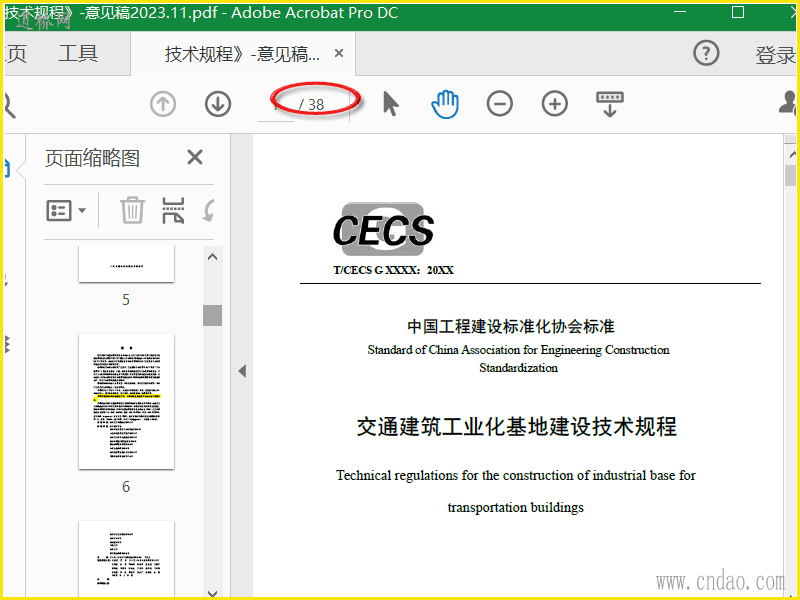Open the help question mark icon
The height and width of the screenshot is (600, 800).
pyautogui.click(x=706, y=53)
